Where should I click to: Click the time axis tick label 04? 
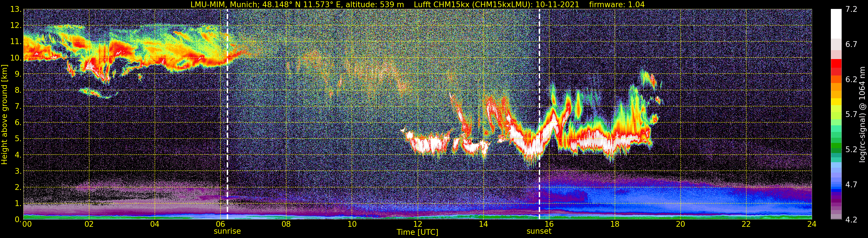click(155, 224)
